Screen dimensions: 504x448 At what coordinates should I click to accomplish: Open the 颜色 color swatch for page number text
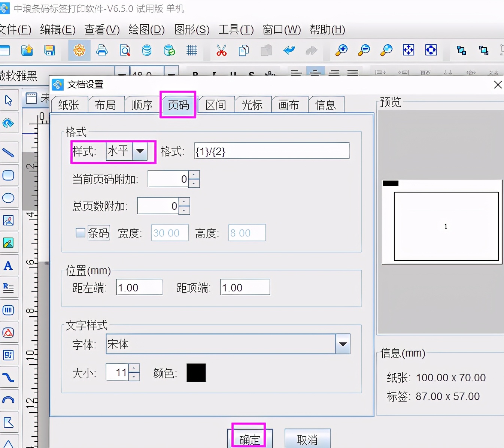click(196, 372)
